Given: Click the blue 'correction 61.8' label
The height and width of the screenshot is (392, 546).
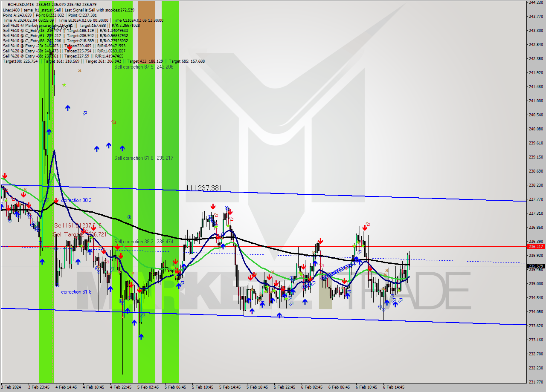Looking at the screenshot, I should coord(76,292).
